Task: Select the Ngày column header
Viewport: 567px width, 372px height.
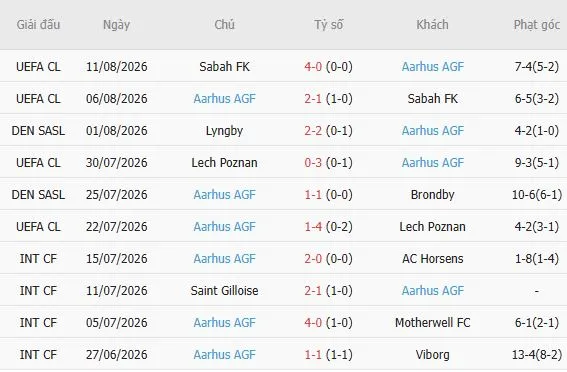Action: coord(116,25)
